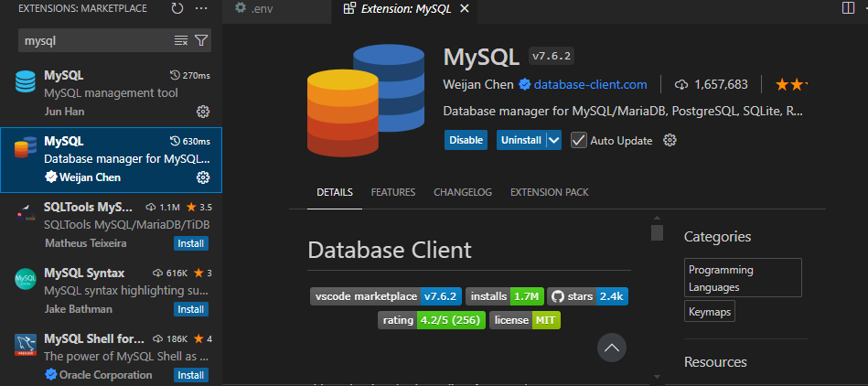
Task: Select the MySQL Shell extension icon
Action: point(26,345)
